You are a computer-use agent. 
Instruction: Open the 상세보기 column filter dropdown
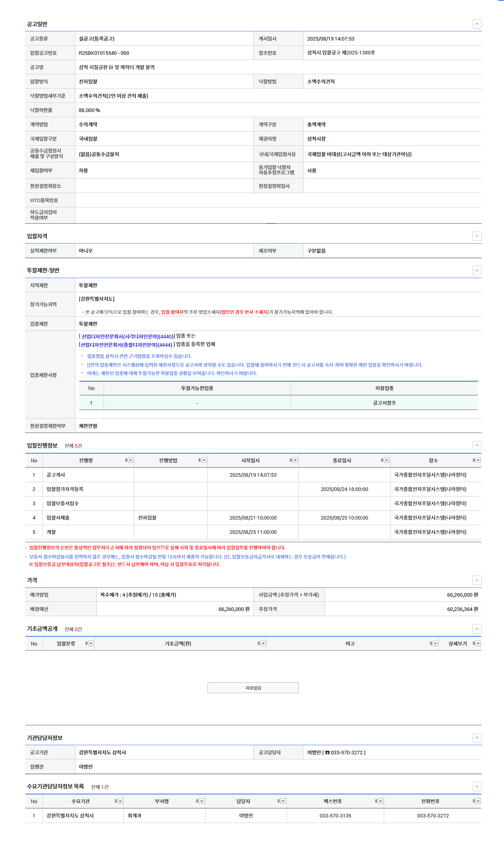(x=479, y=643)
